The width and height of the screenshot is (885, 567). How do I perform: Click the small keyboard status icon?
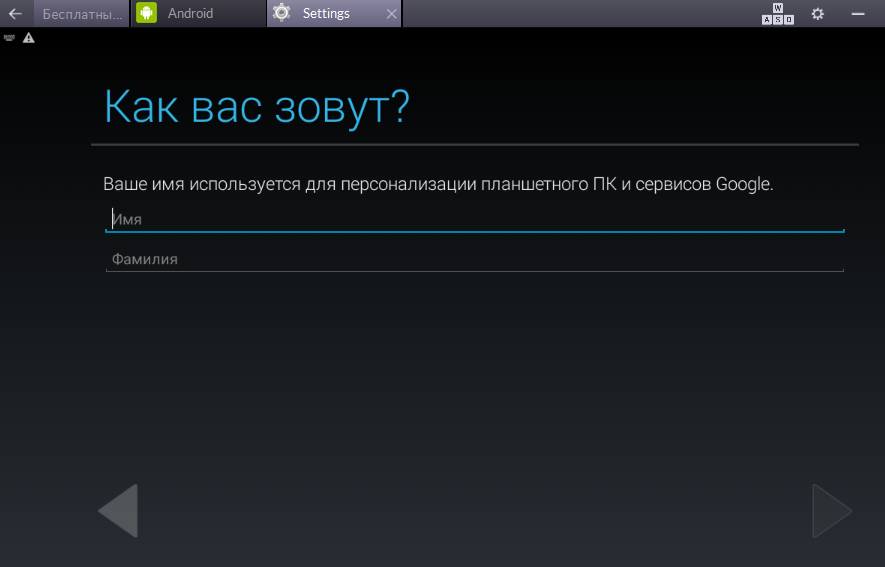point(10,37)
